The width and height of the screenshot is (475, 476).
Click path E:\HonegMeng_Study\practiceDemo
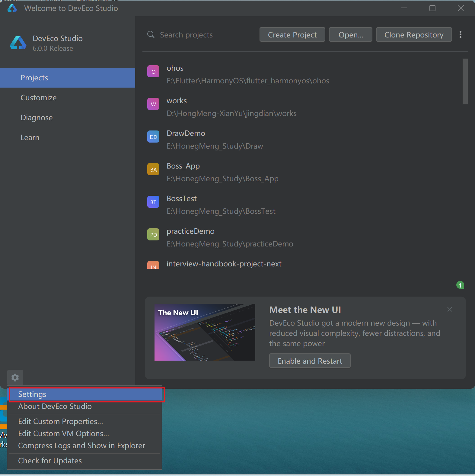click(230, 244)
